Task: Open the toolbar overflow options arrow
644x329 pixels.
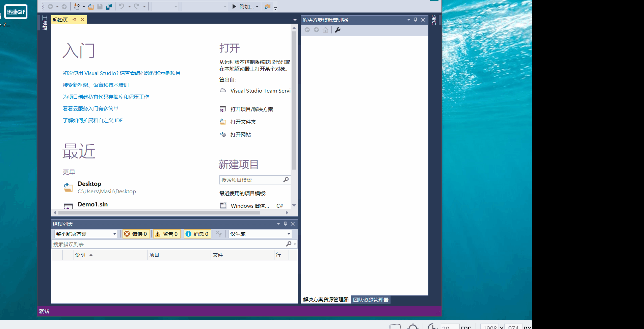Action: coord(275,8)
